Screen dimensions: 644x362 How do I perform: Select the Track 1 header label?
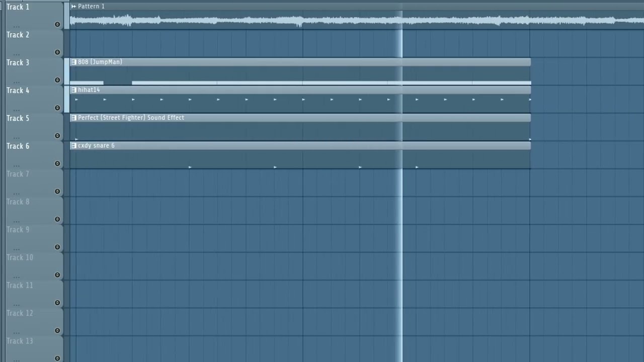[x=18, y=7]
